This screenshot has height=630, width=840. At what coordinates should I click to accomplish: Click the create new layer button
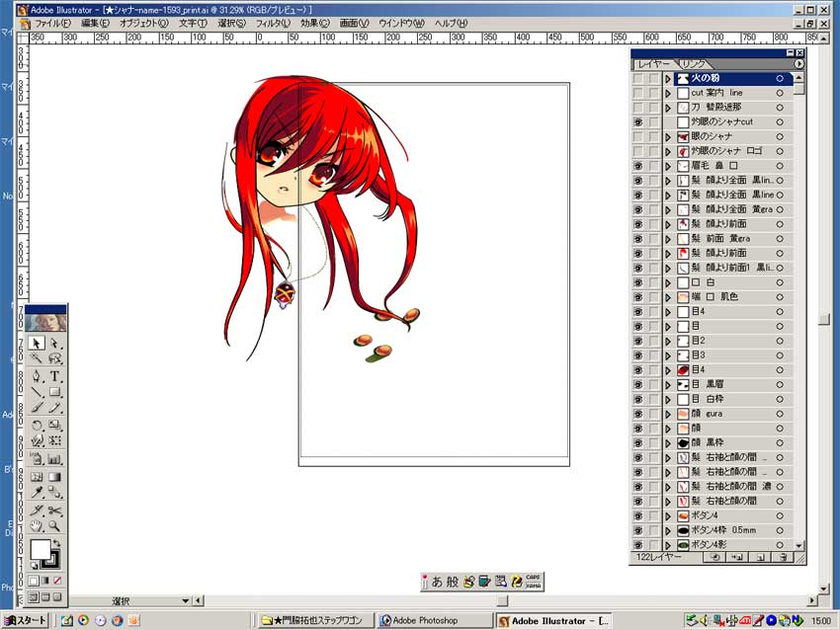tap(760, 557)
